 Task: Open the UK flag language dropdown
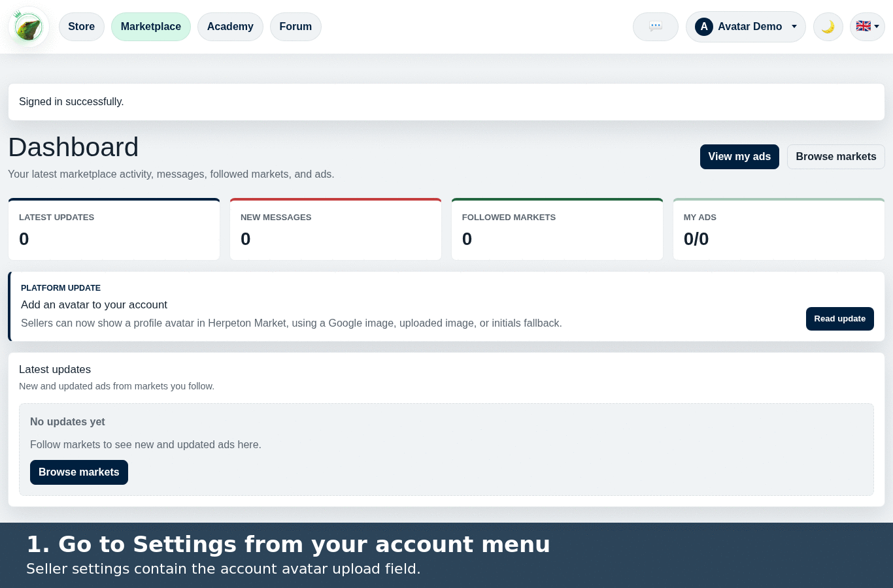point(868,27)
